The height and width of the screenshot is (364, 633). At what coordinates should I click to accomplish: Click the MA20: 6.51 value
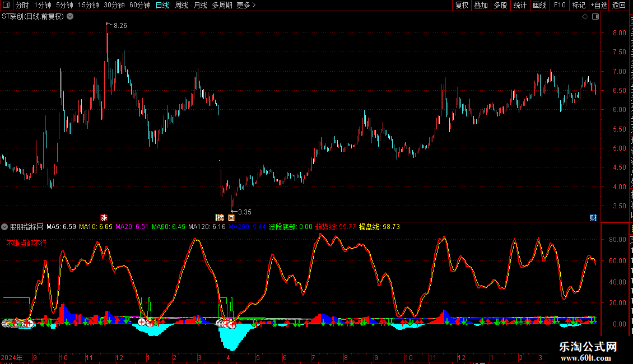point(132,227)
